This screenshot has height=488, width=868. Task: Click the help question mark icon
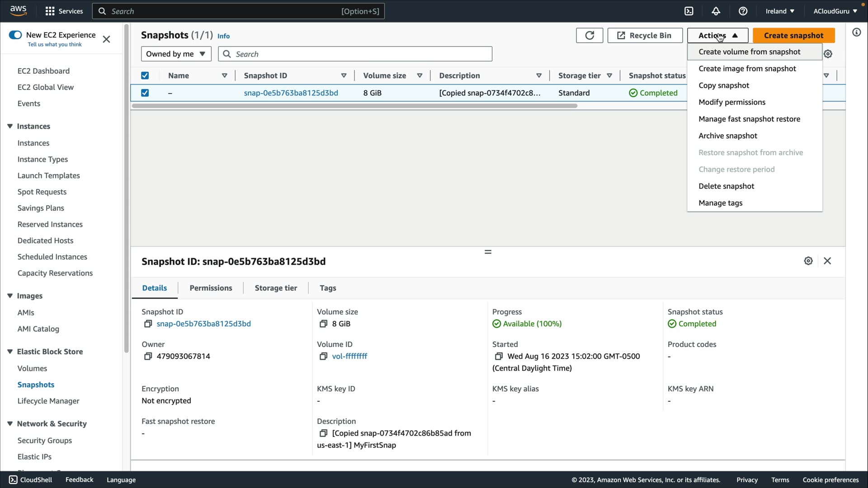(743, 11)
